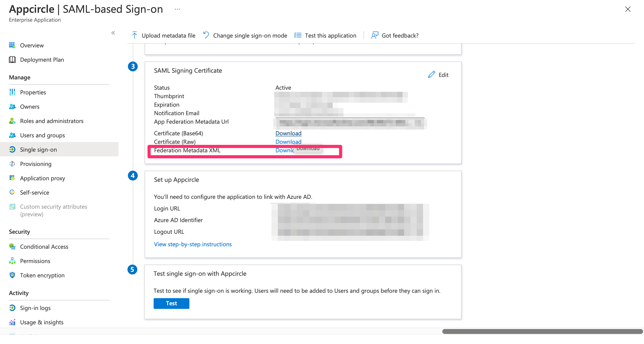The image size is (644, 344).
Task: Click Change single sign-on mode
Action: [x=245, y=35]
